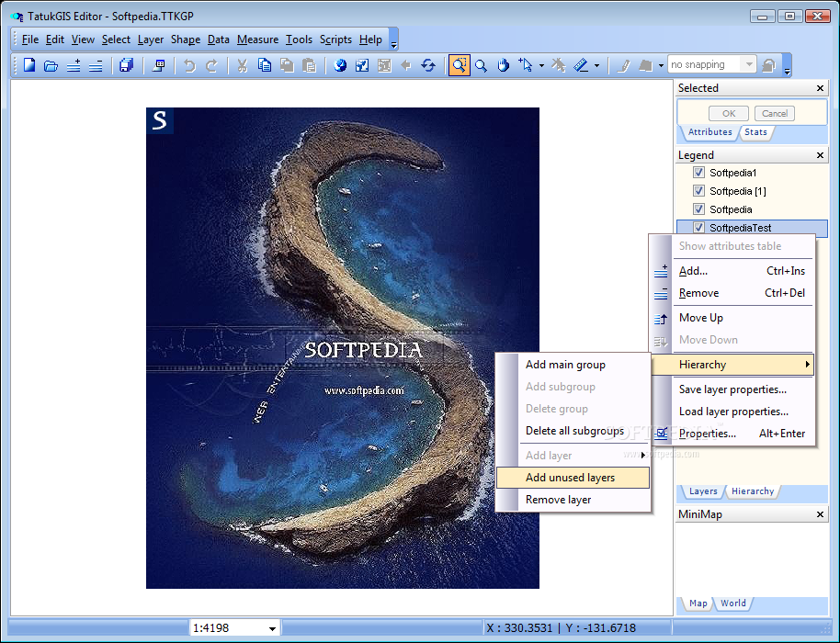Select the ruler measure tool

[581, 65]
